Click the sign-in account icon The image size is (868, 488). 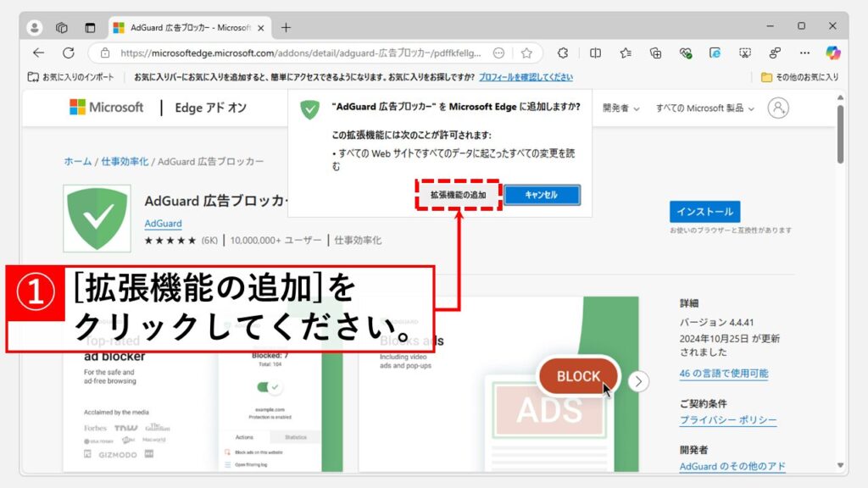[x=778, y=108]
